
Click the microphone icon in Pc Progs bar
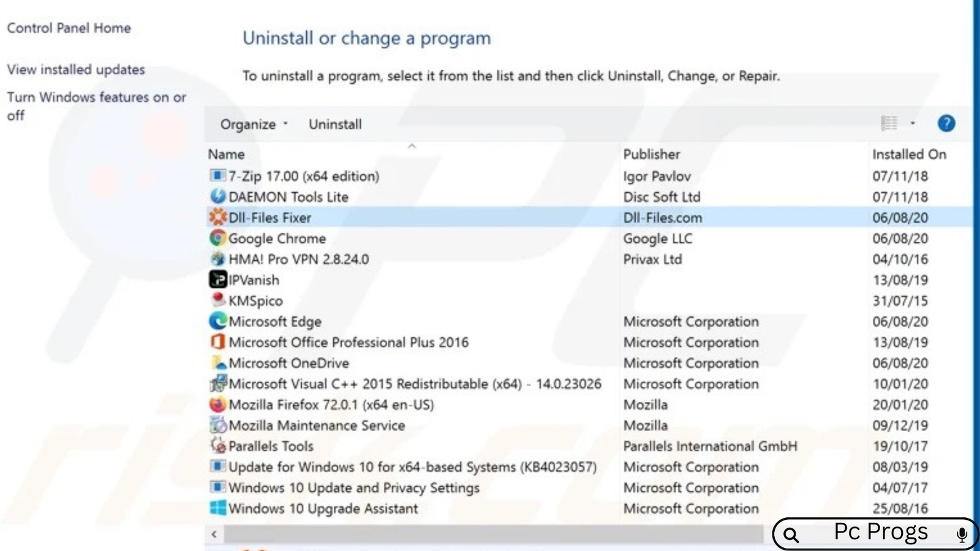(962, 534)
